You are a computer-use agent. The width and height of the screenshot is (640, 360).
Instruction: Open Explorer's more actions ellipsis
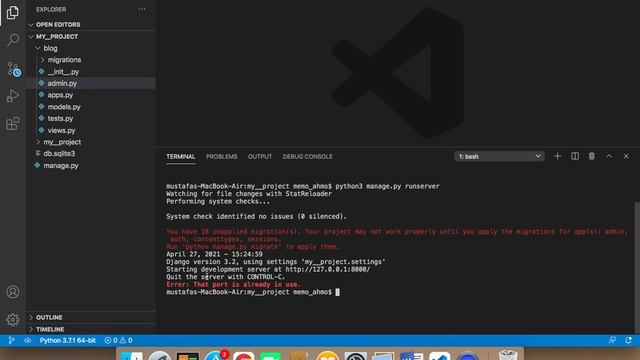tap(142, 9)
